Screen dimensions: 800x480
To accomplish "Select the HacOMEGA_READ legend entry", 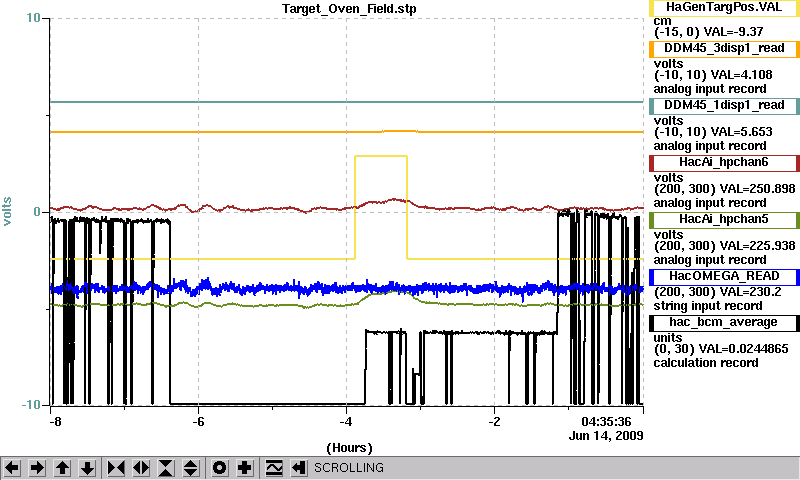I will coord(724,277).
